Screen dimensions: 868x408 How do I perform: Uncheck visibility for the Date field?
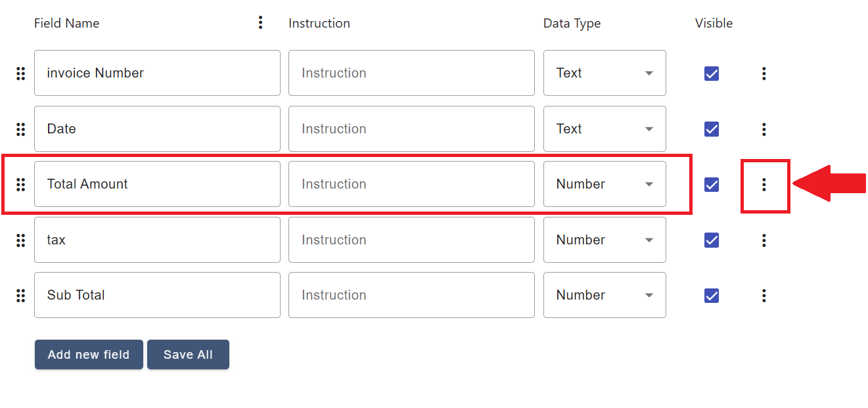click(x=712, y=129)
